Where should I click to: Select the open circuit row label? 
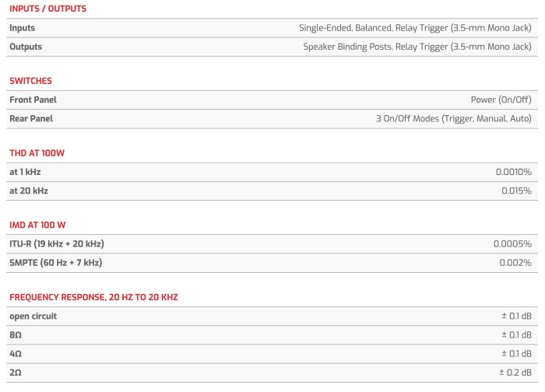pyautogui.click(x=33, y=316)
